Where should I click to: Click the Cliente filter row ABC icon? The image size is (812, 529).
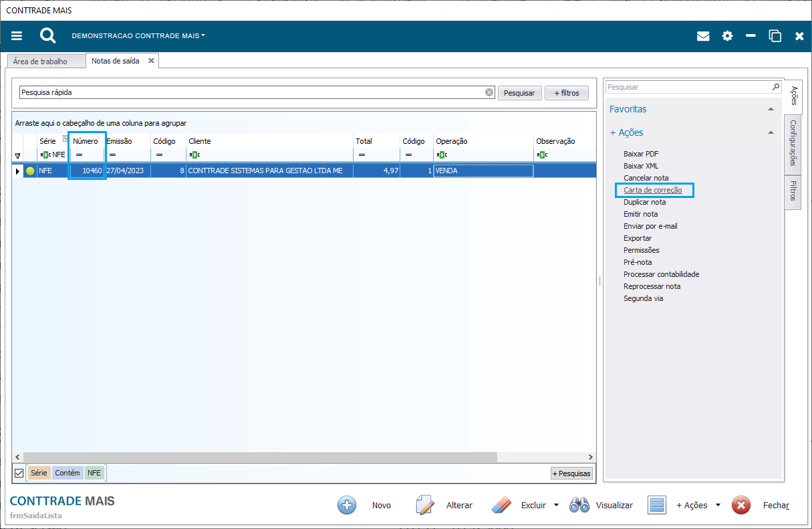pos(194,154)
